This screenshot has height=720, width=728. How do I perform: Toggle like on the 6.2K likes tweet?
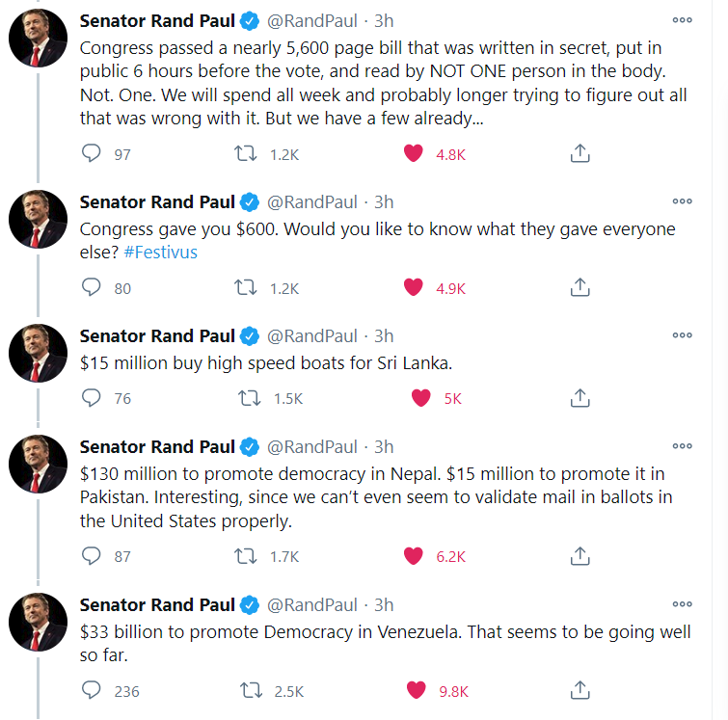point(414,555)
